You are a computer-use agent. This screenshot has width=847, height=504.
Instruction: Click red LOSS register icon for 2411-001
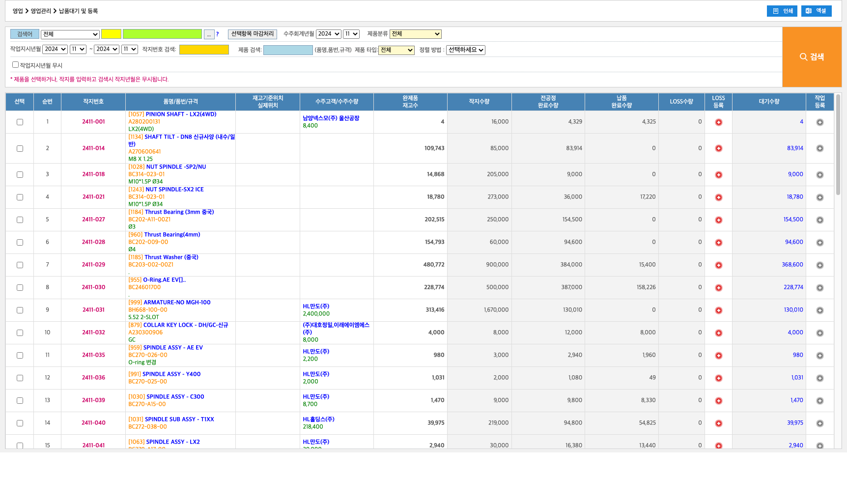point(718,122)
